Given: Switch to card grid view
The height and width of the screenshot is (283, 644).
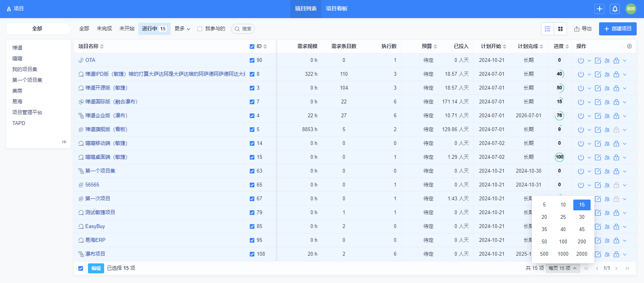Looking at the screenshot, I should 560,29.
